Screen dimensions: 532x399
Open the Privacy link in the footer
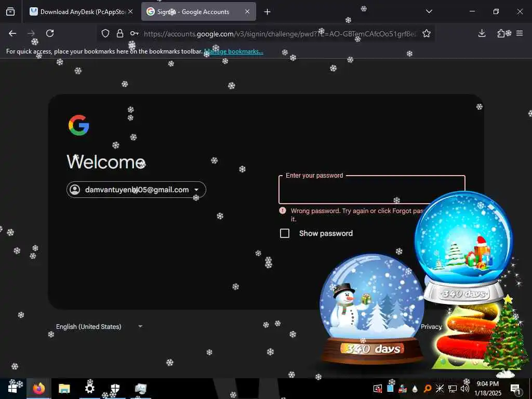point(431,327)
